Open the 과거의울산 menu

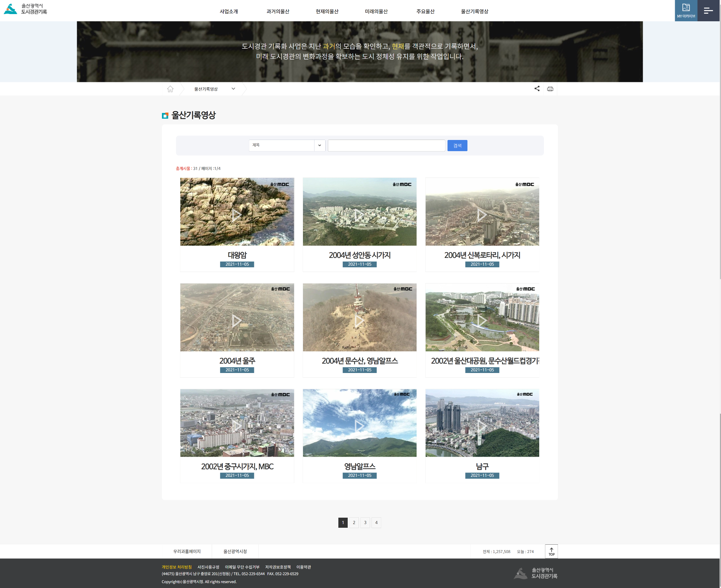tap(278, 11)
